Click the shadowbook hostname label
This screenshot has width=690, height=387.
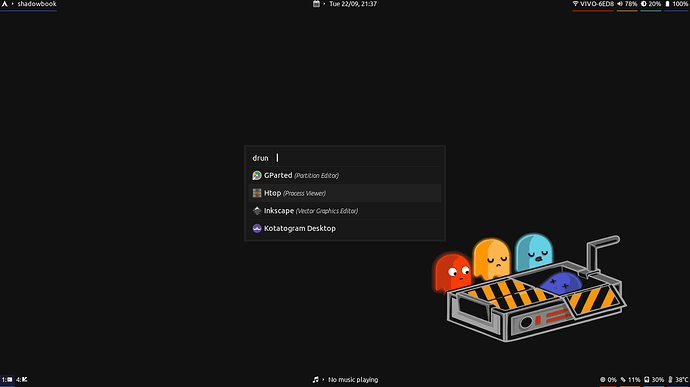point(37,4)
